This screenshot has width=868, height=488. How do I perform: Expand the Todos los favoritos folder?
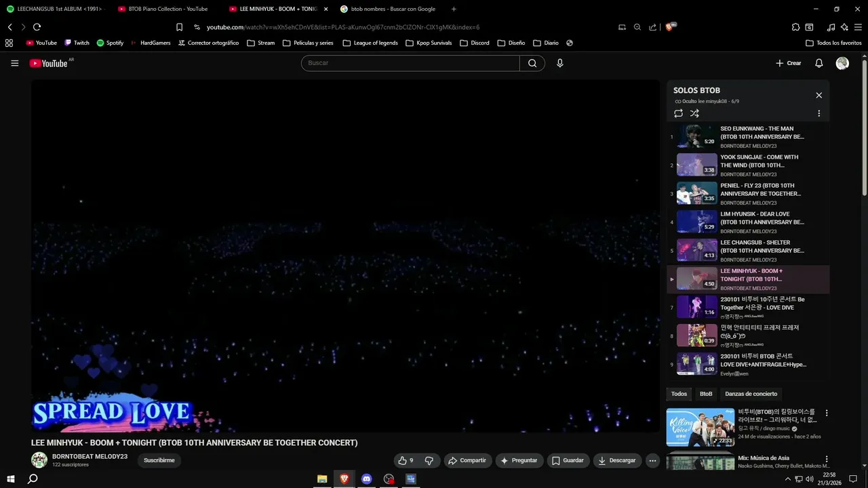click(x=833, y=43)
